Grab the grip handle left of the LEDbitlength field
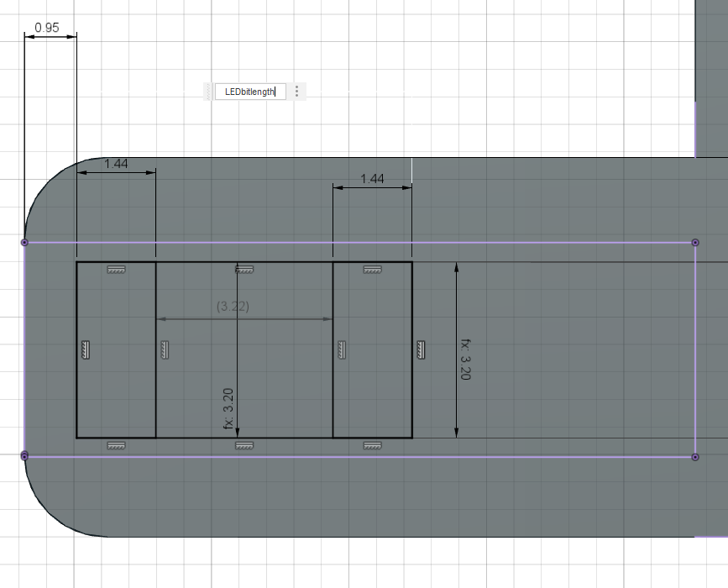This screenshot has height=588, width=728. 208,92
